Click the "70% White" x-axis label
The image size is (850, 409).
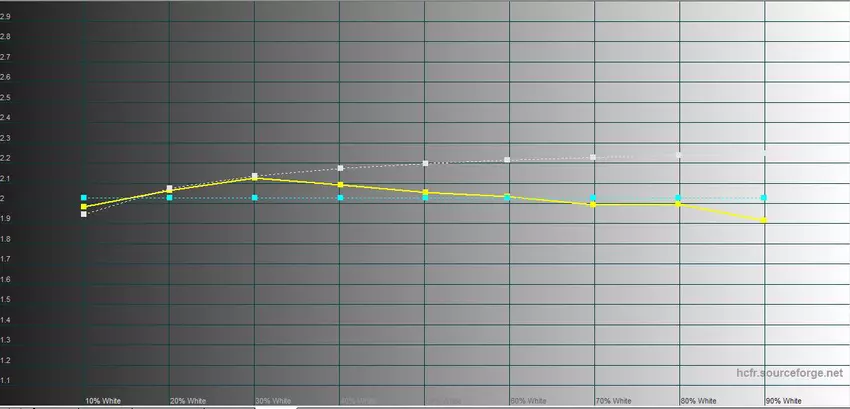point(613,400)
